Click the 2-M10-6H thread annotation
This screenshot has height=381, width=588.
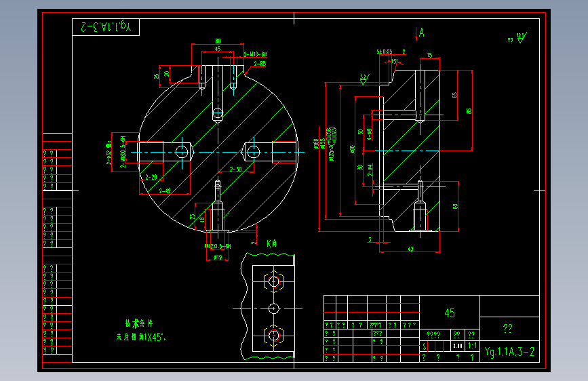[x=256, y=54]
